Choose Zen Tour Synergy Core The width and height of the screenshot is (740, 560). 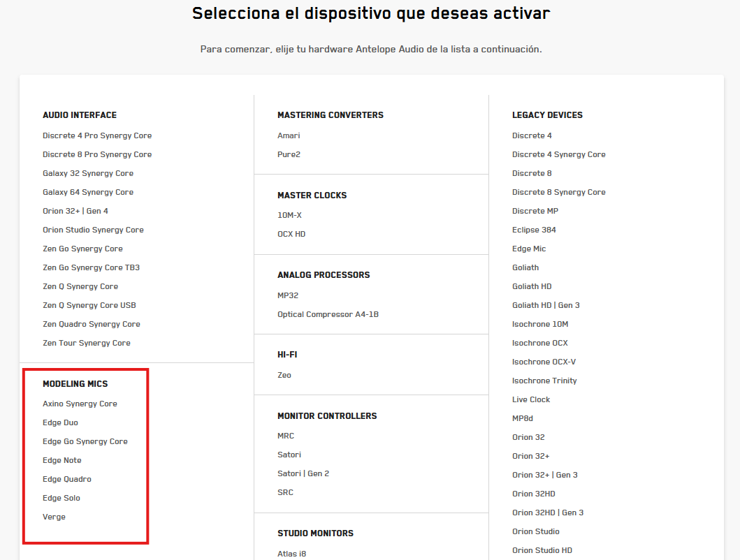tap(87, 343)
